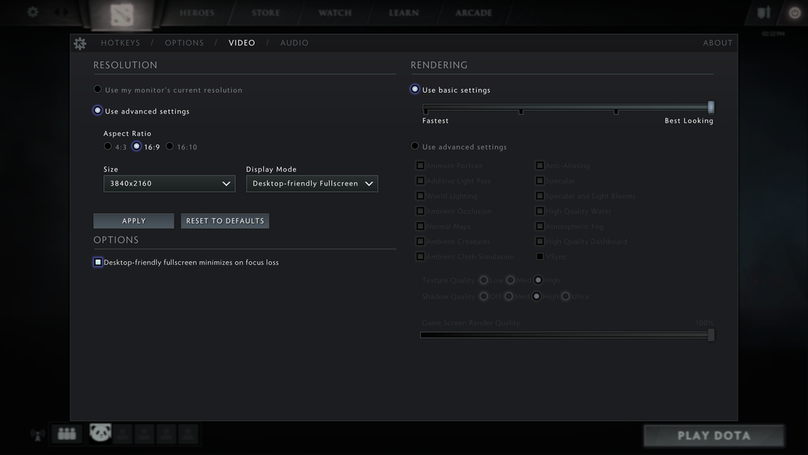Click the Fastest to Best Looking slider
The image size is (808, 455).
[567, 107]
